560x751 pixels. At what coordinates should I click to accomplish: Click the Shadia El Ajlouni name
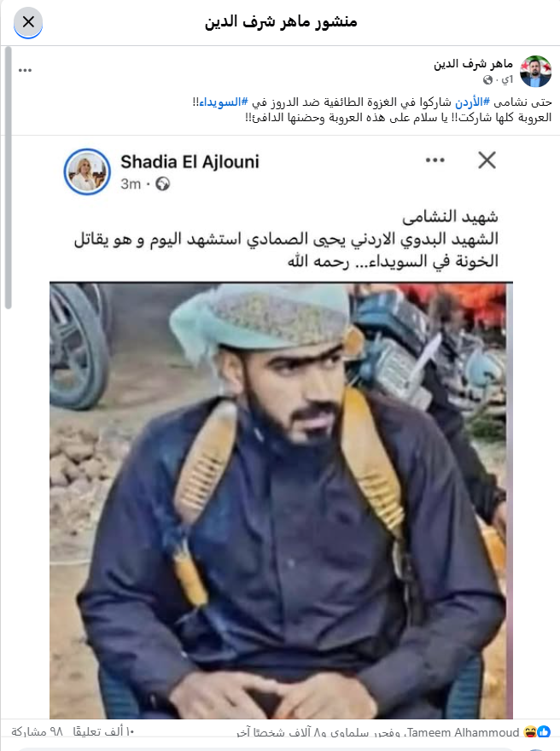coord(190,162)
